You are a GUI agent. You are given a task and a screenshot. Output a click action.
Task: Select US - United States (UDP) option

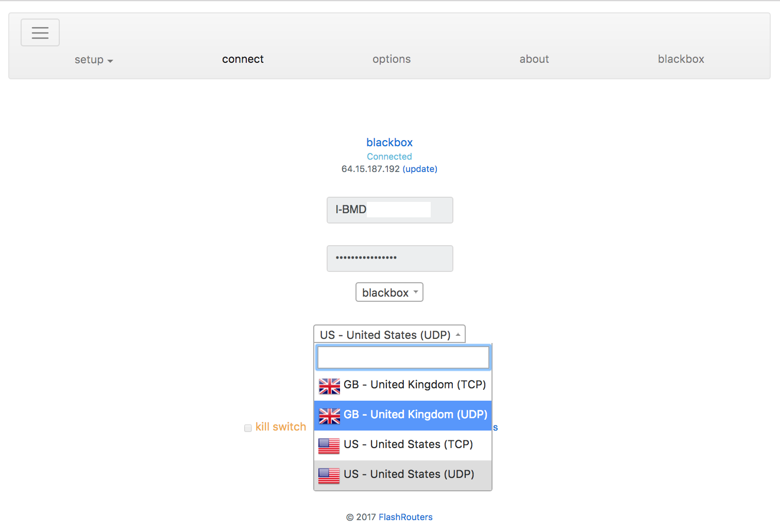[x=403, y=475]
